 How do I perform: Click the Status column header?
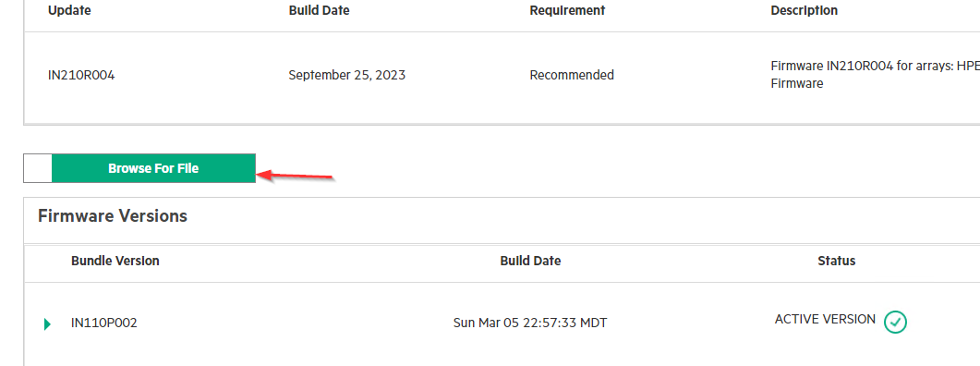point(836,261)
